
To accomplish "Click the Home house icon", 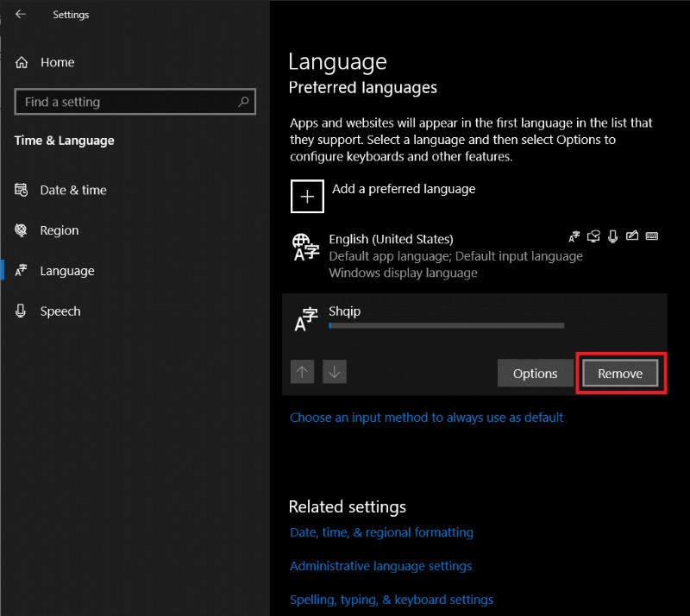I will click(x=21, y=62).
